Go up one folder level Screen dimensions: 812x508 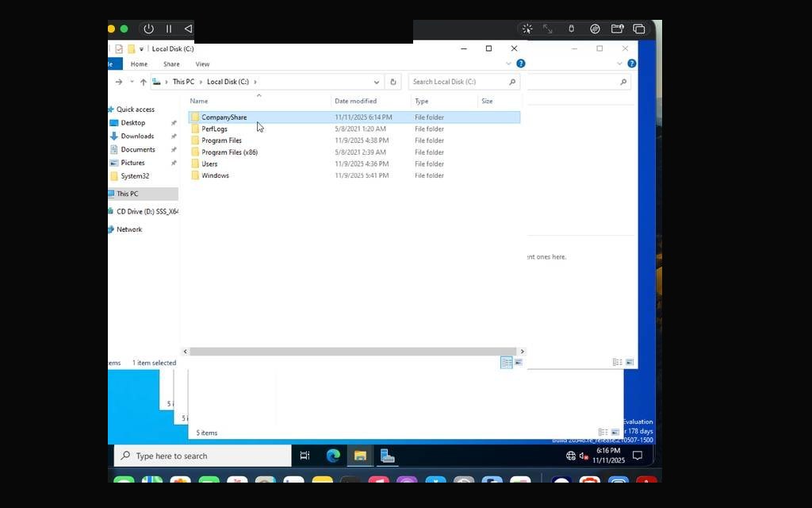(144, 82)
